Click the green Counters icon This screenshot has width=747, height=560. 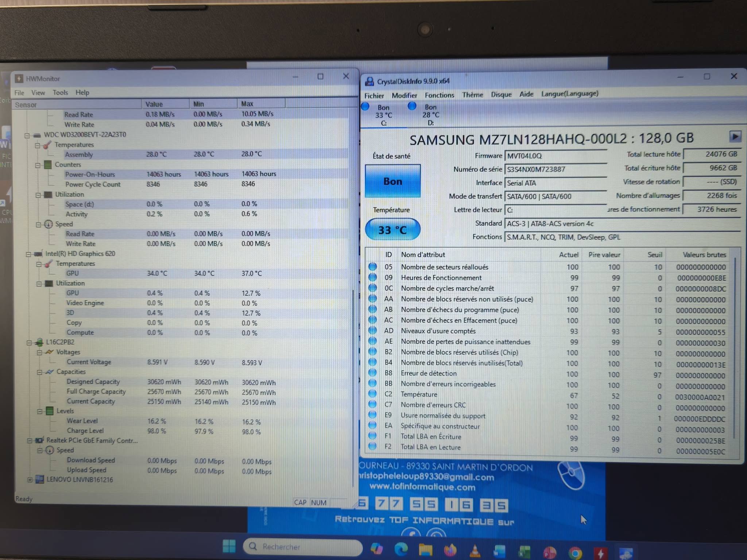48,165
